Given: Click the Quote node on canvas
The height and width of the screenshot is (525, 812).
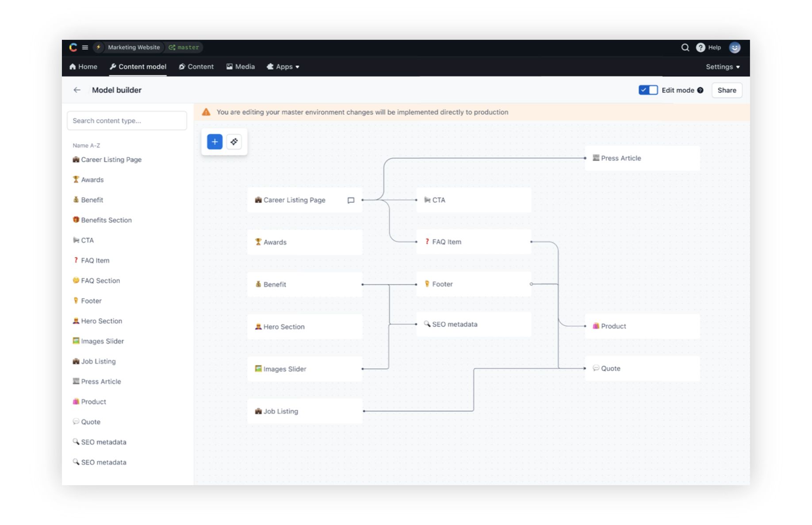Looking at the screenshot, I should click(642, 368).
